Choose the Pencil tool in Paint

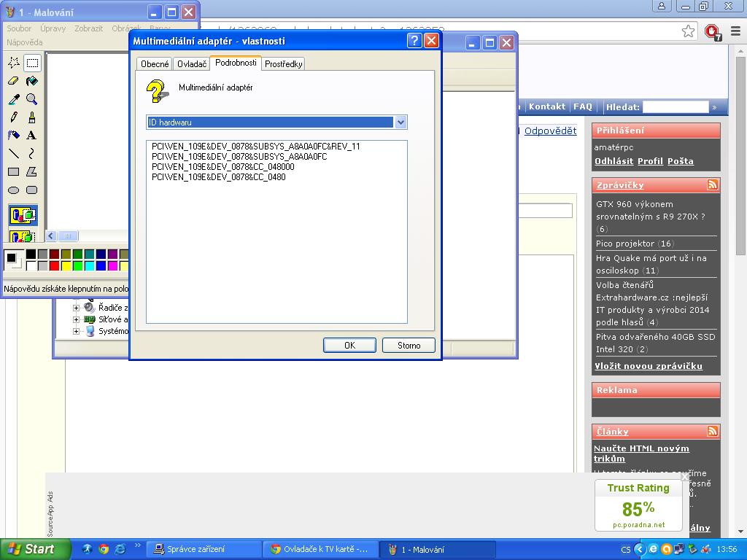[14, 117]
